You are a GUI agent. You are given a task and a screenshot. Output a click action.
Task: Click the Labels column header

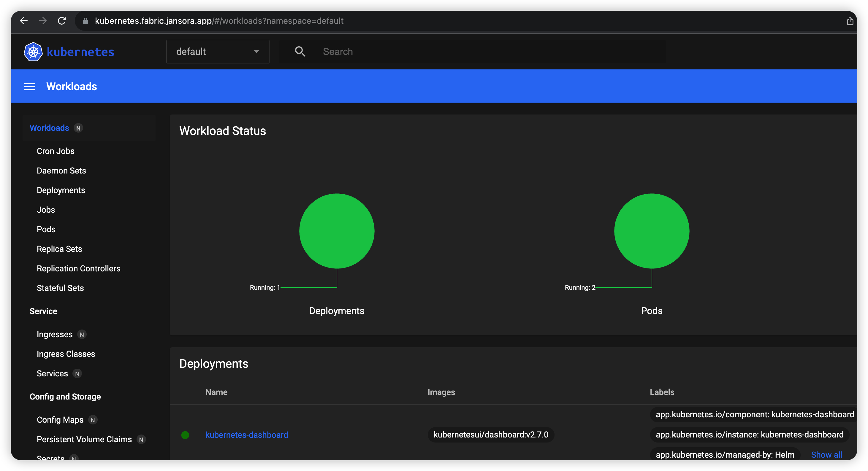pyautogui.click(x=662, y=392)
